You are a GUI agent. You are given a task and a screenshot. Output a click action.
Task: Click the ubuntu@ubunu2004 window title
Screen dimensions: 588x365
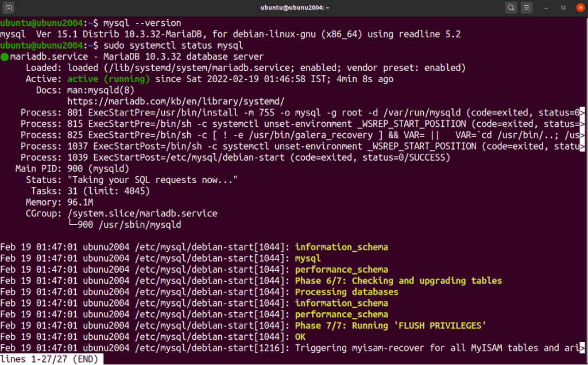[x=293, y=7]
